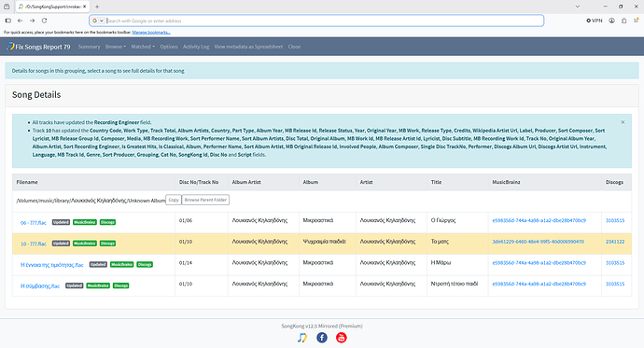Viewport: 644px width, 348px height.
Task: Open MusicBrainz ID 3de61229 link in highlighted row
Action: (538, 242)
